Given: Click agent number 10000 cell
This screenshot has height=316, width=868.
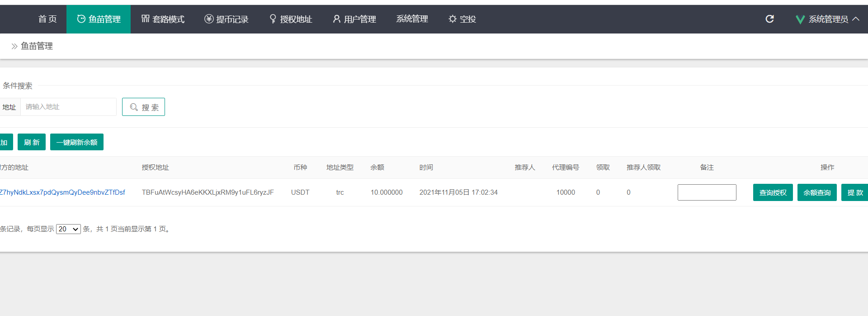Looking at the screenshot, I should pos(566,192).
